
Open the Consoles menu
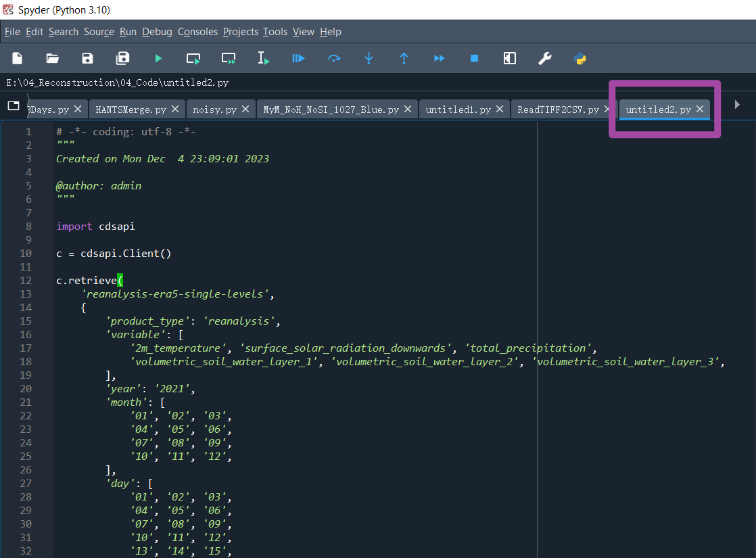[197, 32]
